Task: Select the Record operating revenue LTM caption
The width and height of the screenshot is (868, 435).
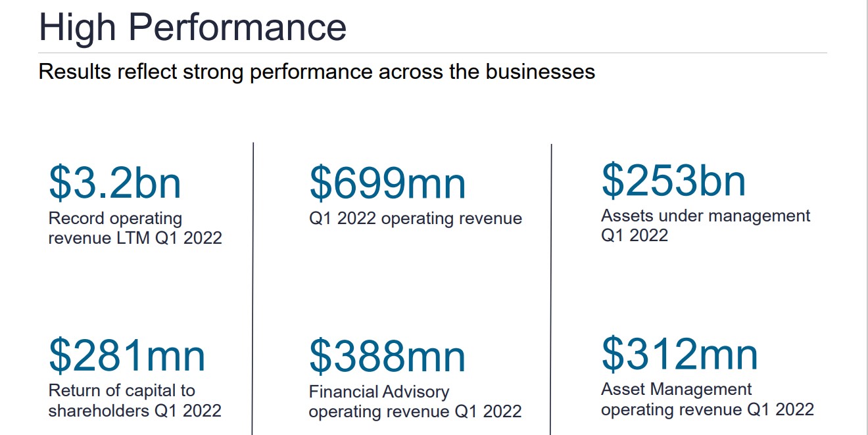Action: [x=135, y=228]
